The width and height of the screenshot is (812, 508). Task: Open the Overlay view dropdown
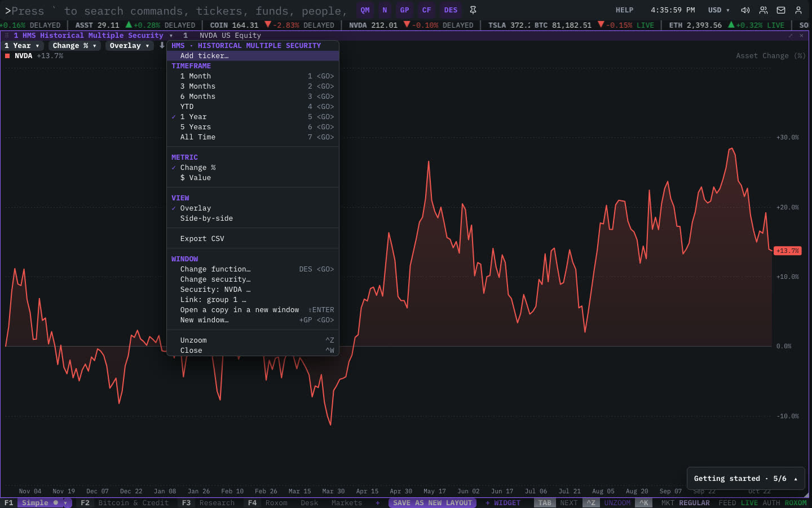click(x=129, y=46)
